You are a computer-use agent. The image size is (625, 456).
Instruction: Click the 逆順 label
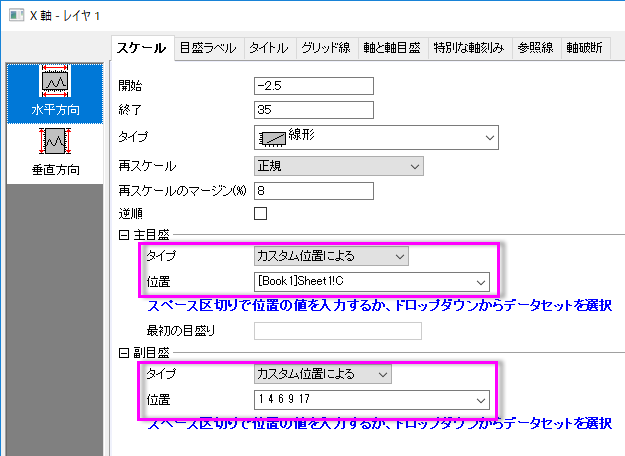[x=130, y=214]
